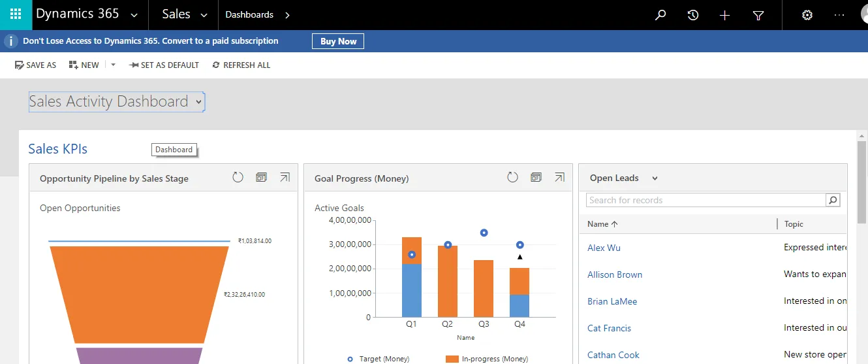The width and height of the screenshot is (868, 364).
Task: Expand the Dashboards breadcrumb chevron
Action: 288,15
